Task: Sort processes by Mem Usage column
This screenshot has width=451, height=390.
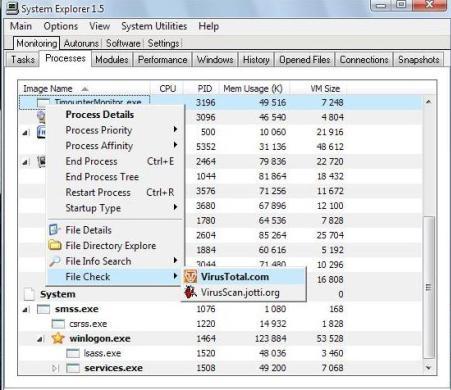Action: pyautogui.click(x=253, y=89)
